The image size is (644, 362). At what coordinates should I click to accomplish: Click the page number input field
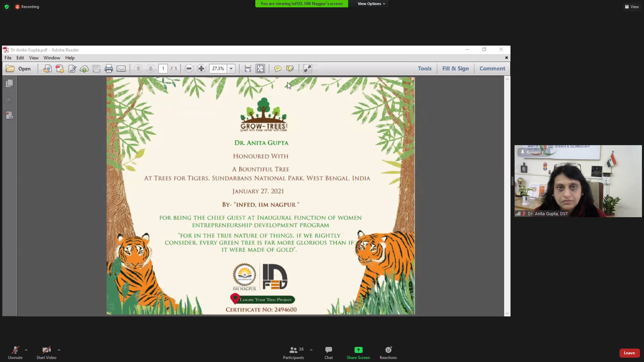pos(163,69)
